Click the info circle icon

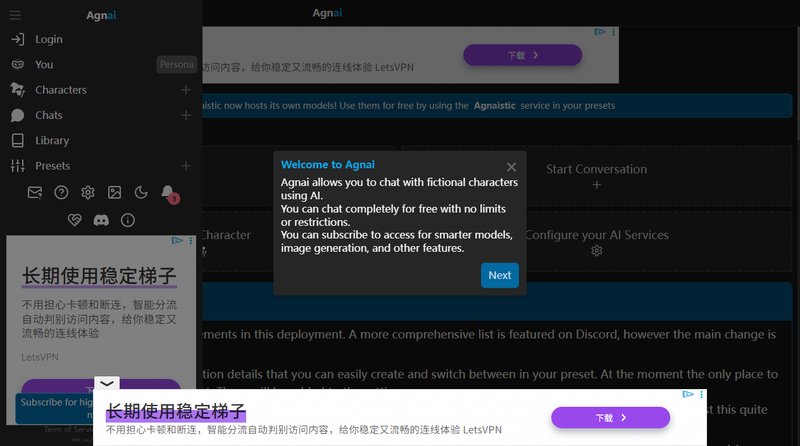pos(128,219)
